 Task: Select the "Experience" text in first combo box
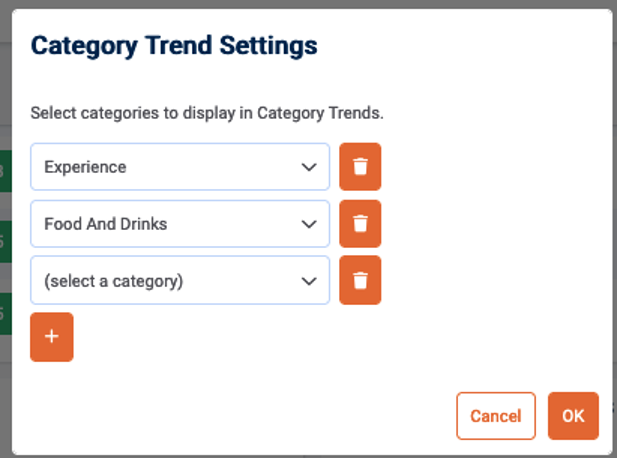(x=85, y=167)
